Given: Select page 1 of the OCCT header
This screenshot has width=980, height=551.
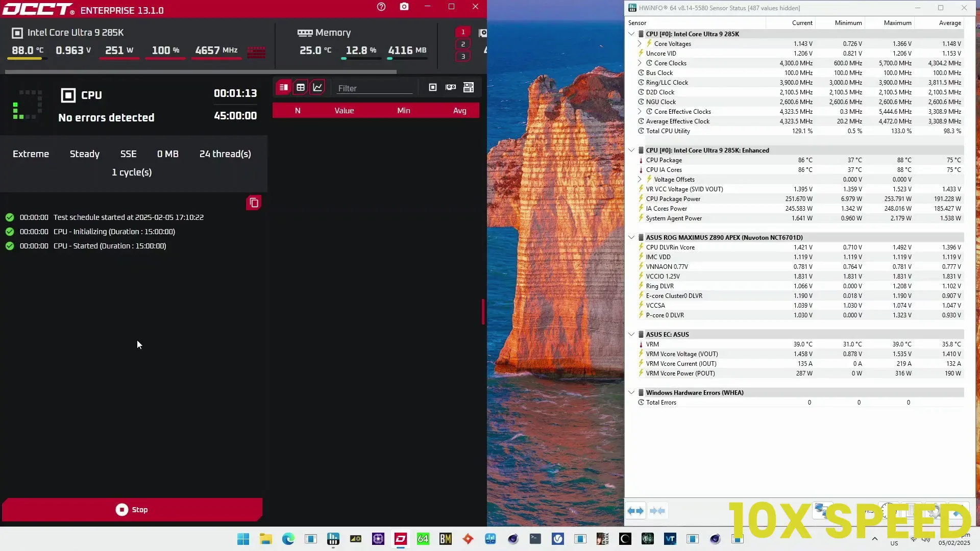Looking at the screenshot, I should pos(463,32).
